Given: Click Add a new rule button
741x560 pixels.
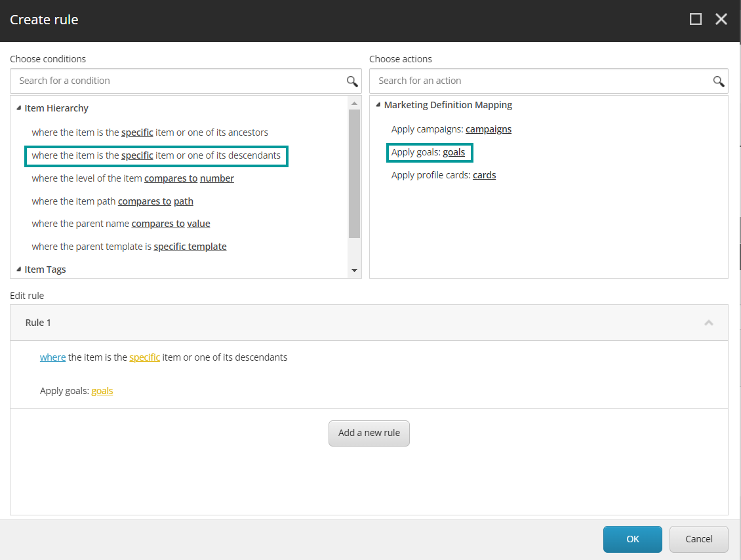Looking at the screenshot, I should (x=369, y=433).
